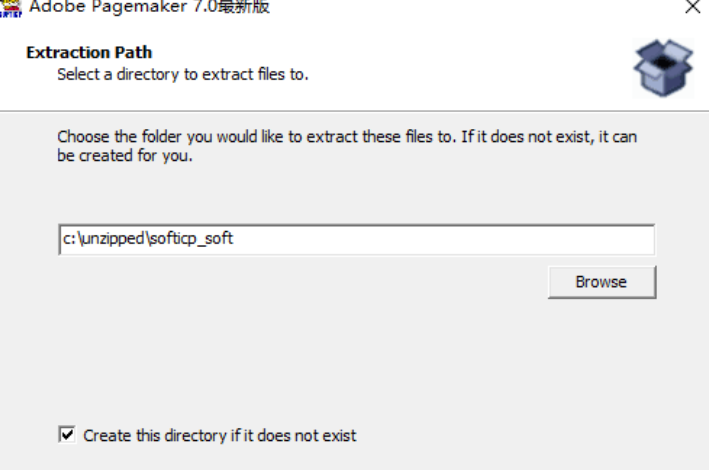Click the 'Extraction Path' heading

click(x=89, y=53)
